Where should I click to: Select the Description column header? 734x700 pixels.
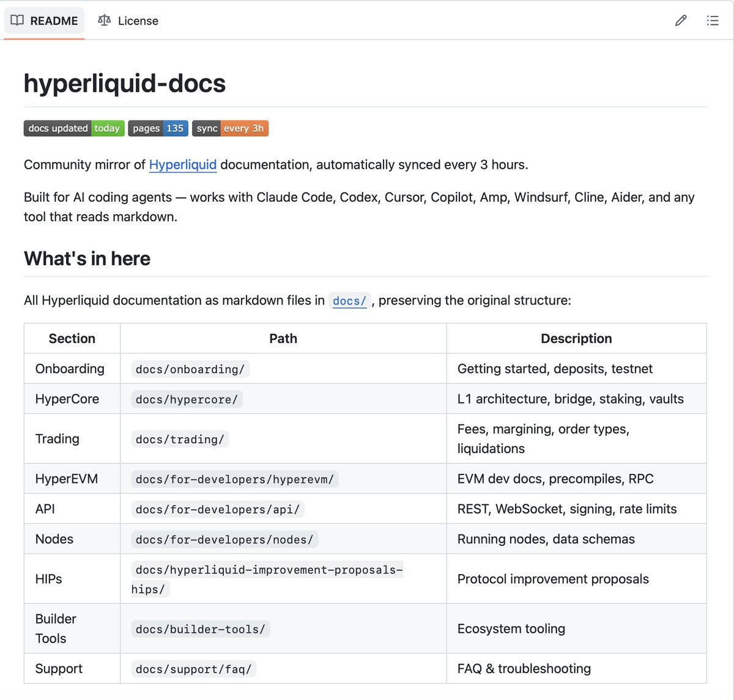tap(576, 339)
